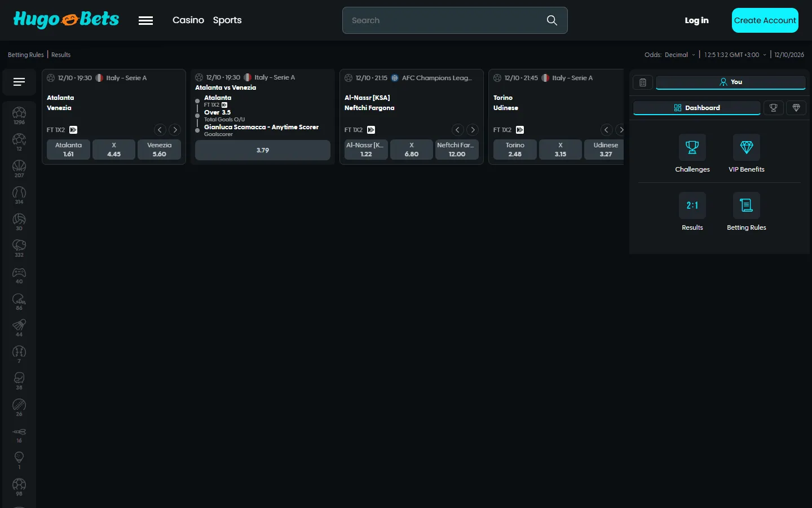The width and height of the screenshot is (812, 508).
Task: Click the Log in button
Action: click(696, 20)
